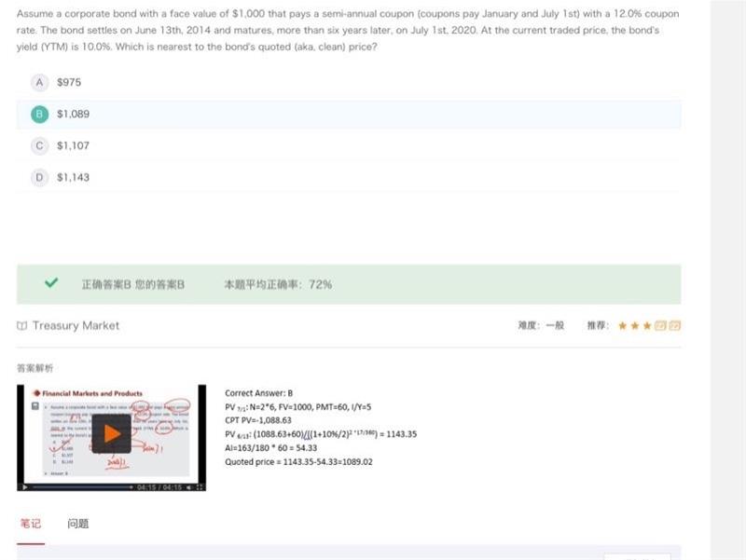Click the small play button in video bar

pyautogui.click(x=25, y=486)
